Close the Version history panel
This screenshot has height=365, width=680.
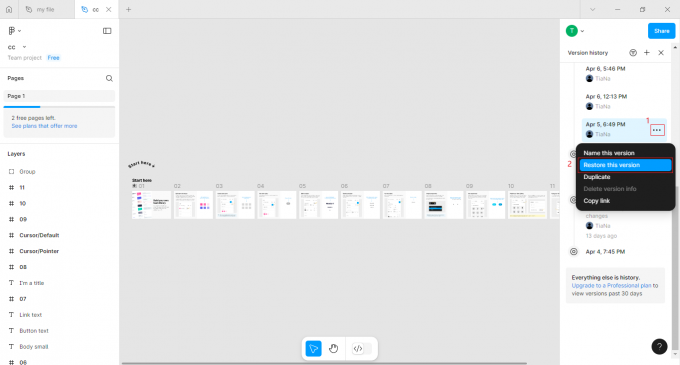(661, 53)
